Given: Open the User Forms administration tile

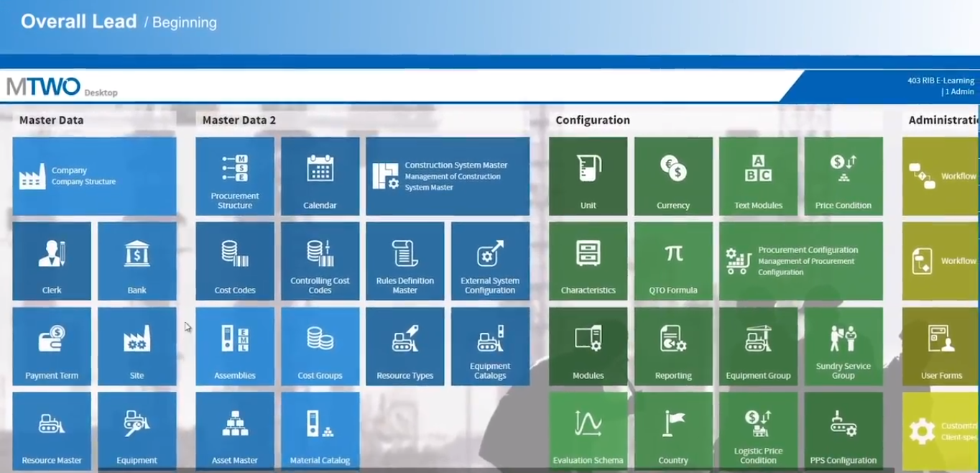Looking at the screenshot, I should click(x=941, y=346).
